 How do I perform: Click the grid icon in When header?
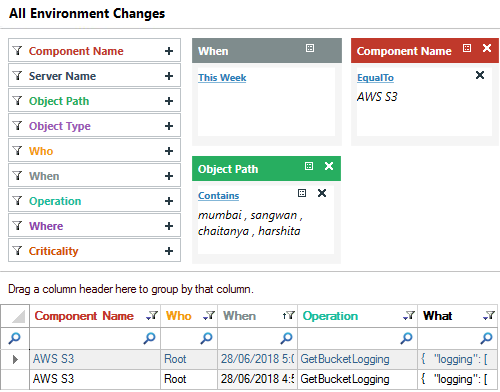coord(310,48)
